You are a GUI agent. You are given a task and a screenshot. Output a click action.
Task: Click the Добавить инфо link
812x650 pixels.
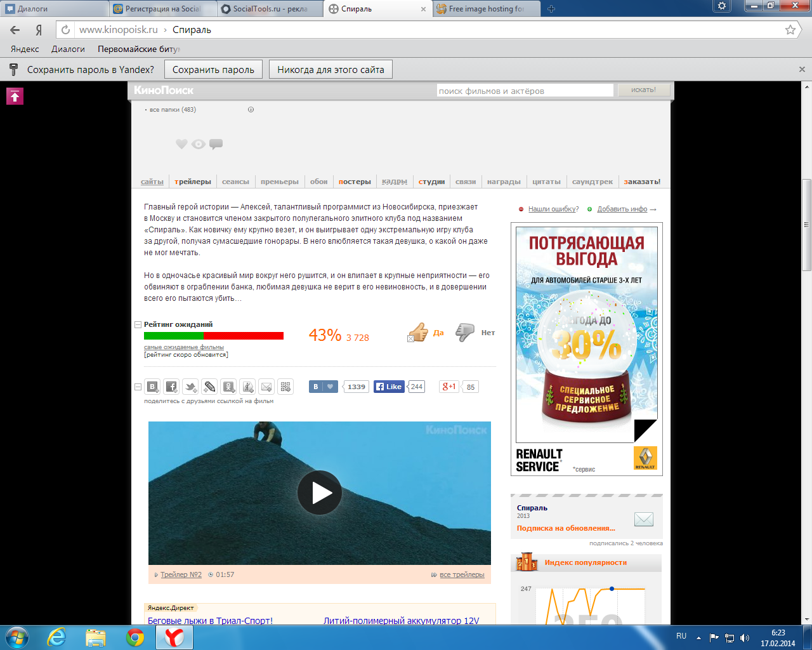click(x=622, y=209)
